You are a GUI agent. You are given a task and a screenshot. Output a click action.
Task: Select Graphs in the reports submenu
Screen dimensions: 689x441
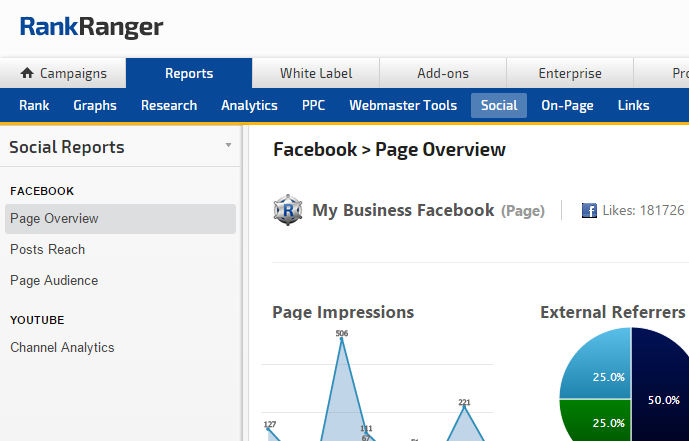pos(95,105)
